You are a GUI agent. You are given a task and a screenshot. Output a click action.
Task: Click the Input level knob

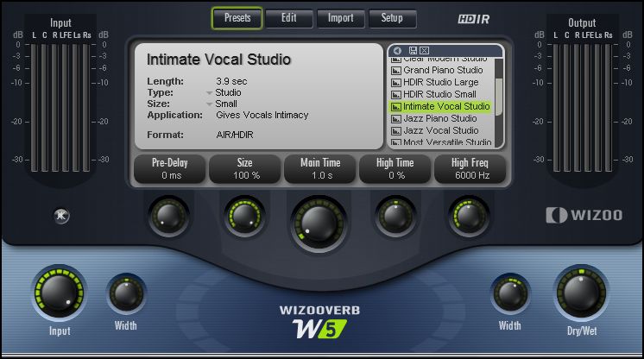point(60,293)
